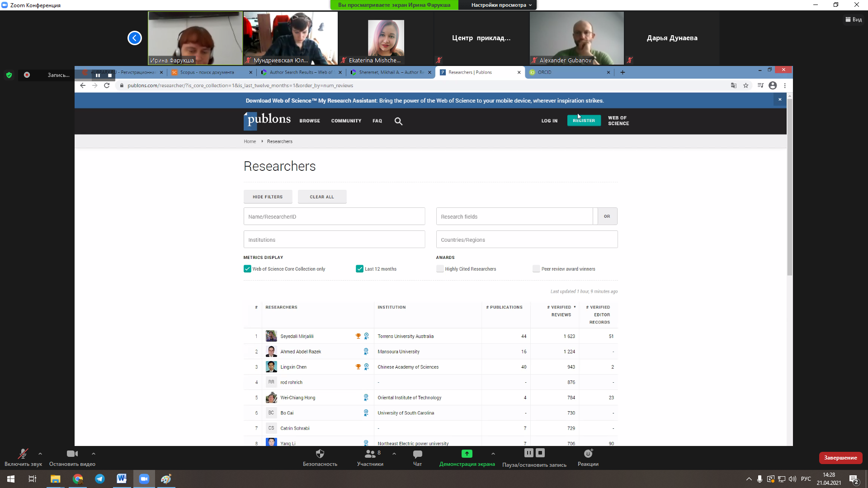Switch to the ORCID tab

(569, 72)
